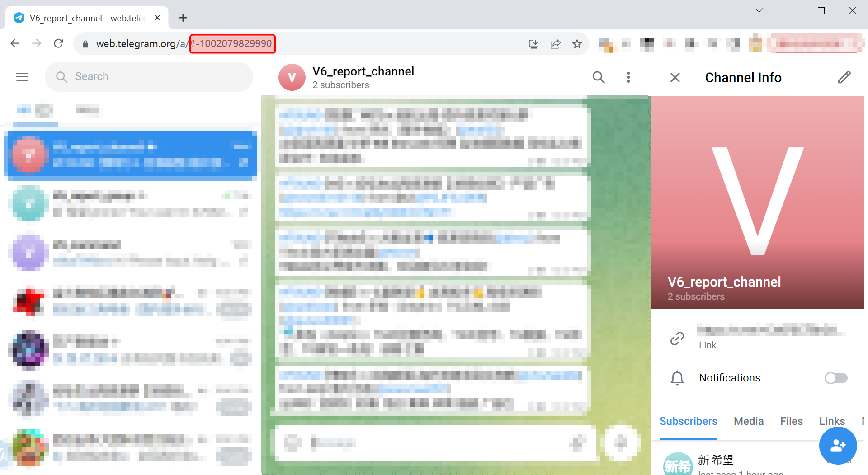Close the Channel Info panel
The height and width of the screenshot is (475, 868).
[x=675, y=78]
